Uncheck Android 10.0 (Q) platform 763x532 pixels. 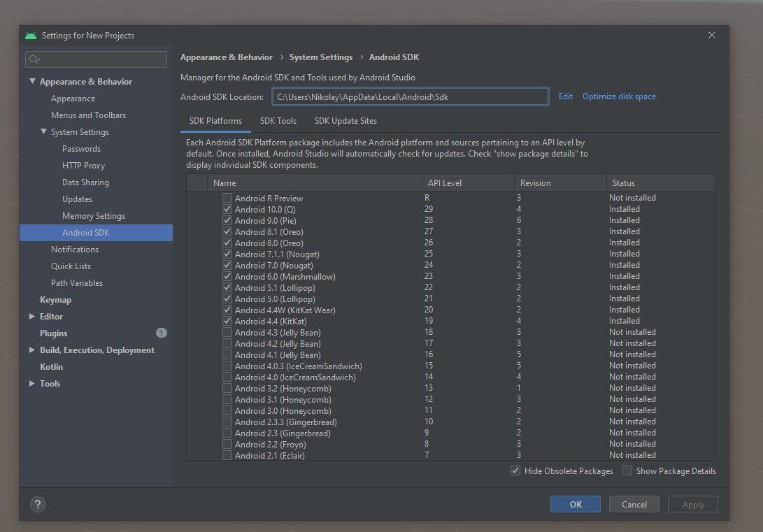pyautogui.click(x=227, y=209)
